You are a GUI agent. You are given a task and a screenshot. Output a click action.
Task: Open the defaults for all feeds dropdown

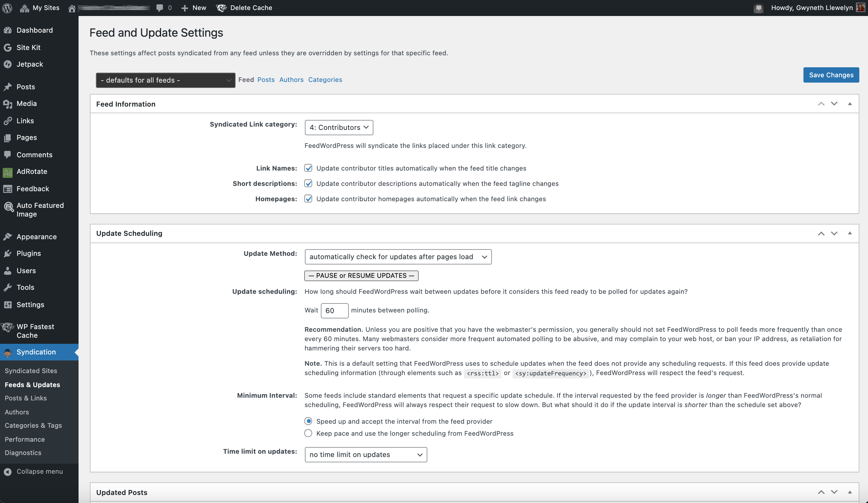coord(166,80)
